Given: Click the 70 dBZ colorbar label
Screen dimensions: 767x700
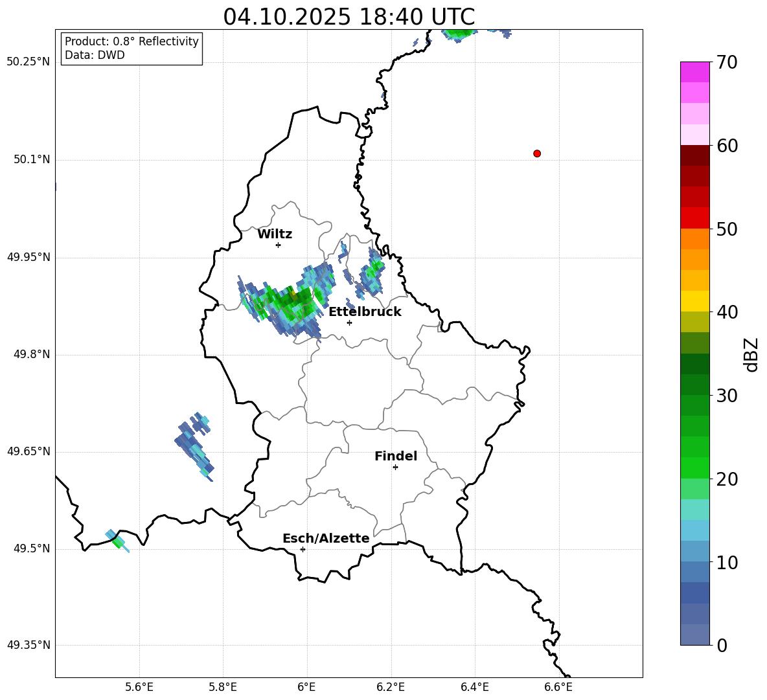Looking at the screenshot, I should [x=727, y=62].
